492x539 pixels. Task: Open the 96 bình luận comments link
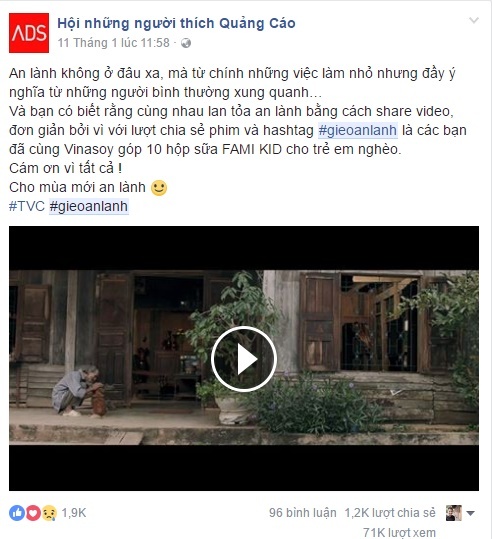pos(303,513)
